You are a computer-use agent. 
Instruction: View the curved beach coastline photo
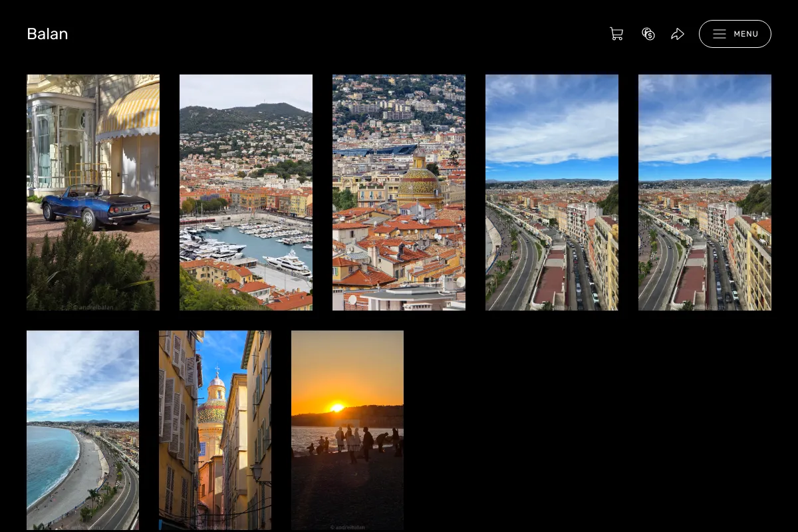[x=82, y=430]
